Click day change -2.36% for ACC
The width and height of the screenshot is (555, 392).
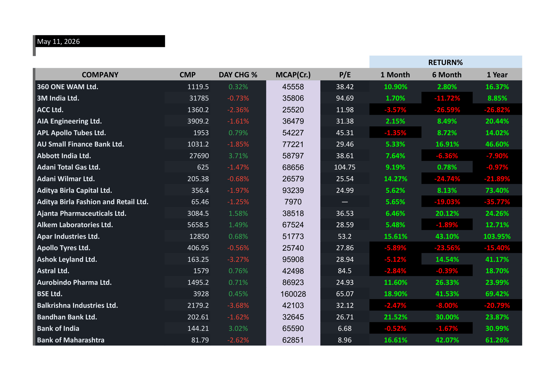pos(238,110)
